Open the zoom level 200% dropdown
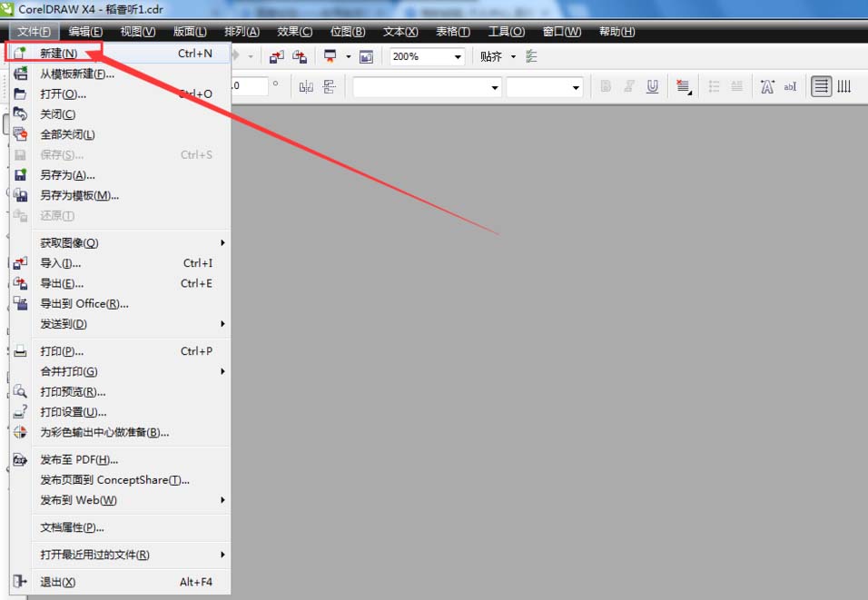This screenshot has height=600, width=868. [458, 56]
